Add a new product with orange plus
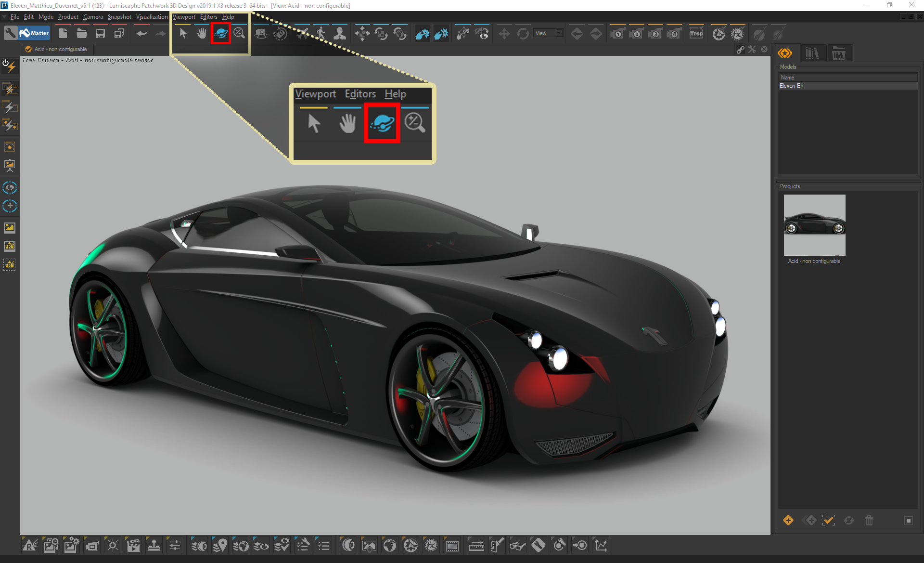Viewport: 924px width, 563px height. (x=788, y=520)
